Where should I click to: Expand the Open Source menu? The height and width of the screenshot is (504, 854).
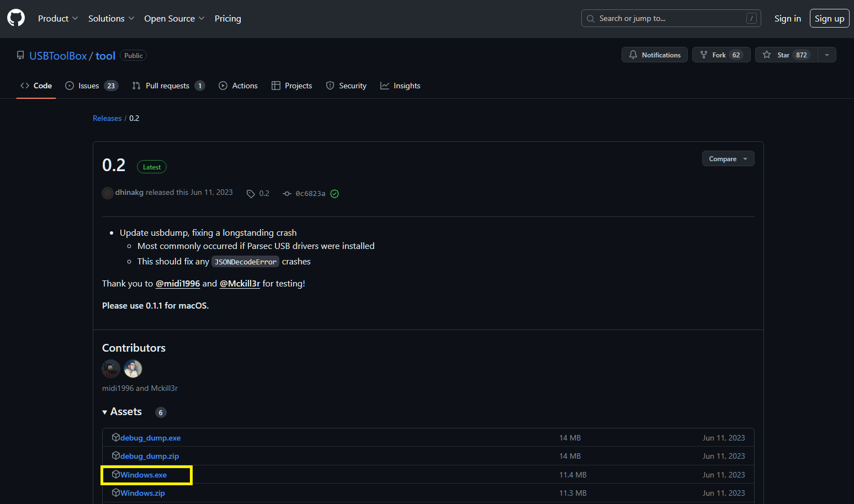click(x=174, y=18)
